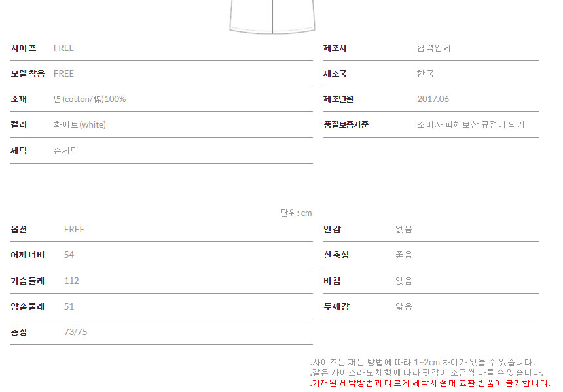Image resolution: width=563 pixels, height=392 pixels.
Task: Click the 안감 lining label
Action: 332,230
